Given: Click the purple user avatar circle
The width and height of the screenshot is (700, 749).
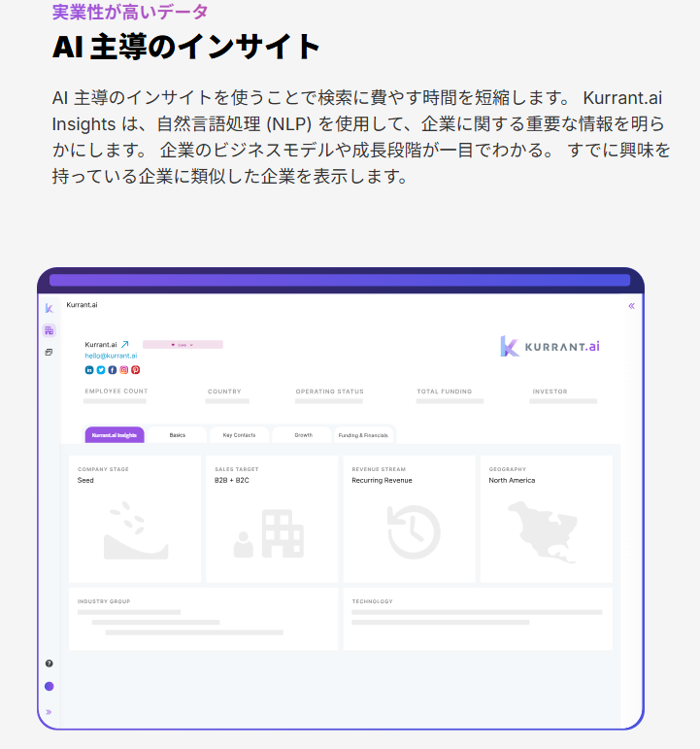Looking at the screenshot, I should [50, 687].
